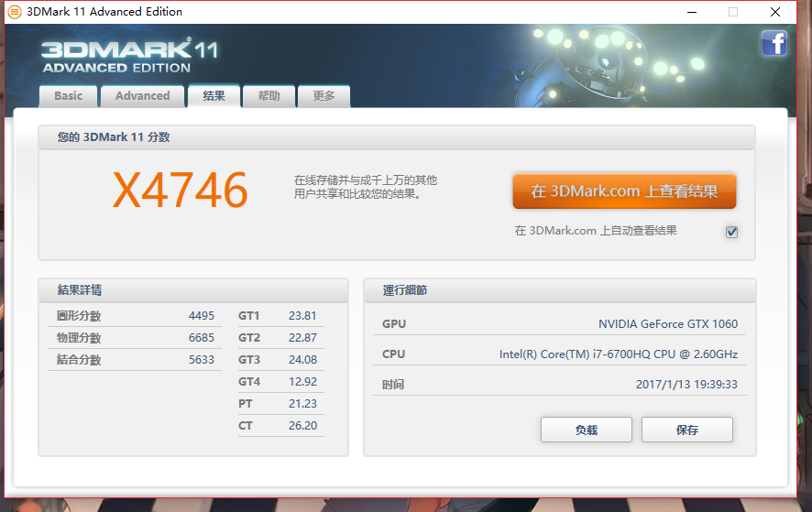
Task: Click the NVIDIA GeForce GTX 1060 GPU text
Action: pyautogui.click(x=668, y=324)
